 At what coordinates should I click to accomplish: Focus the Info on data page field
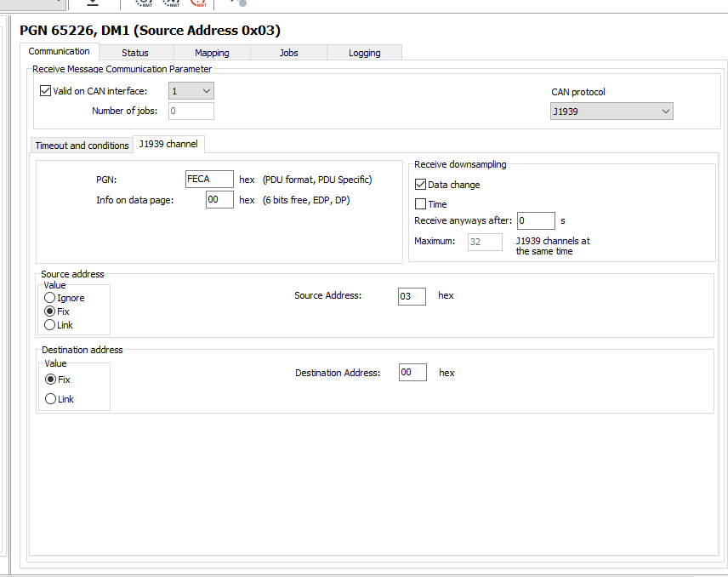(219, 200)
